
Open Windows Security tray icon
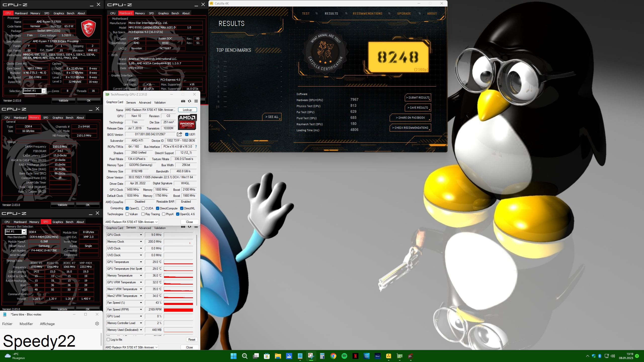[x=594, y=356]
